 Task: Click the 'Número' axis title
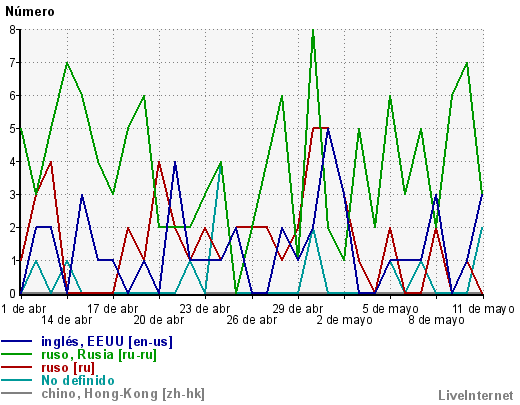click(30, 12)
